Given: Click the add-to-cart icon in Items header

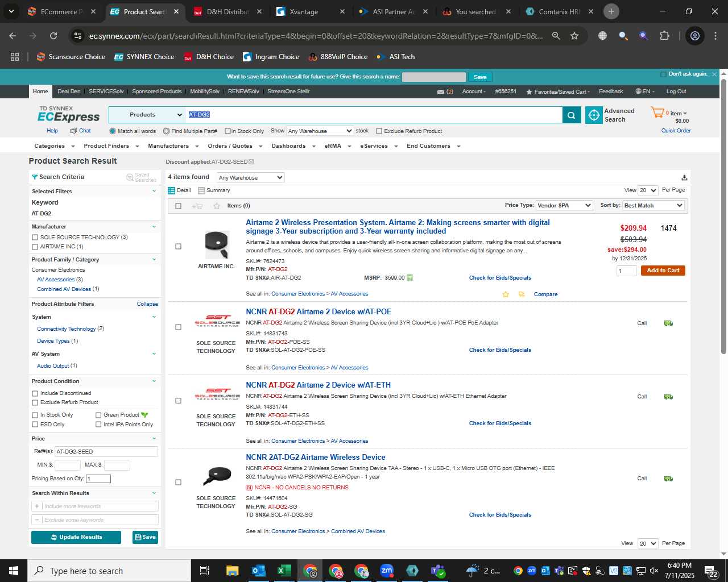Looking at the screenshot, I should coord(197,206).
